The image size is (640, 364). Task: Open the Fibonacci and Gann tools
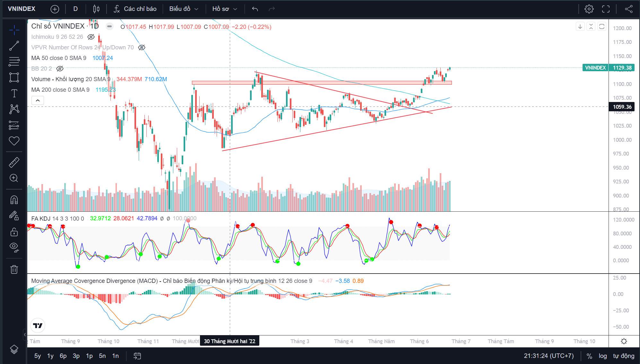pyautogui.click(x=14, y=61)
